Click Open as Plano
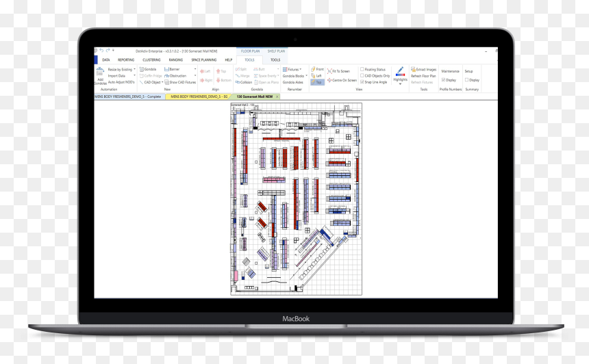Screen dimensions: 589x364 point(266,82)
